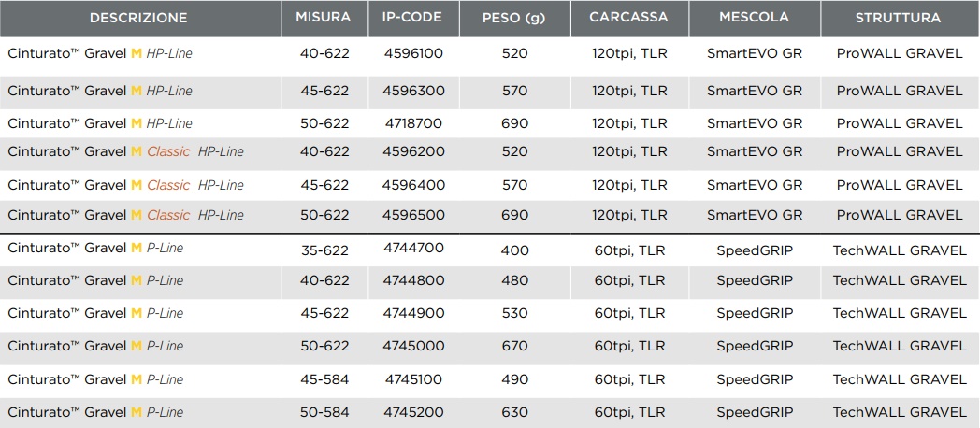This screenshot has height=428, width=980.
Task: Click the MESCOLA column header
Action: (x=754, y=18)
